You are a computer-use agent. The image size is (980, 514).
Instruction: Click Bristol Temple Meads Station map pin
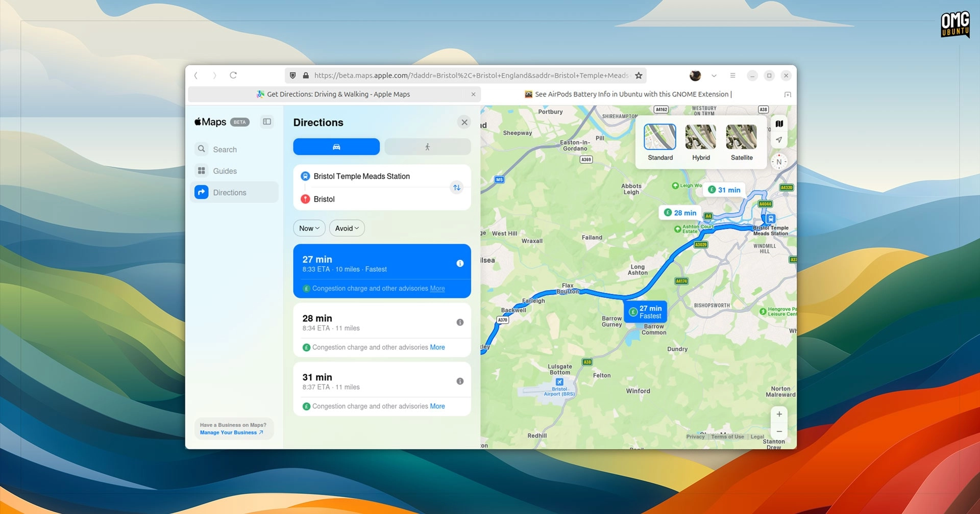pyautogui.click(x=771, y=219)
